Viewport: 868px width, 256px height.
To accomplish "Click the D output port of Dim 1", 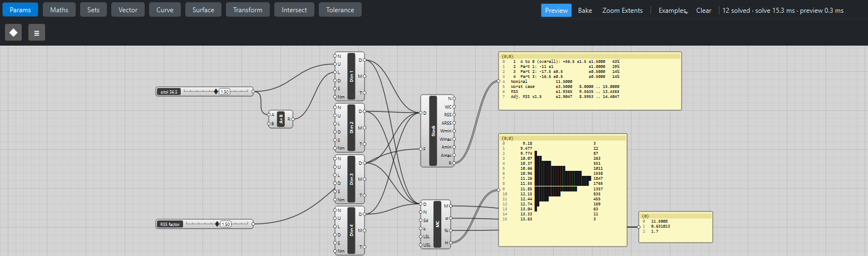I will coord(365,60).
